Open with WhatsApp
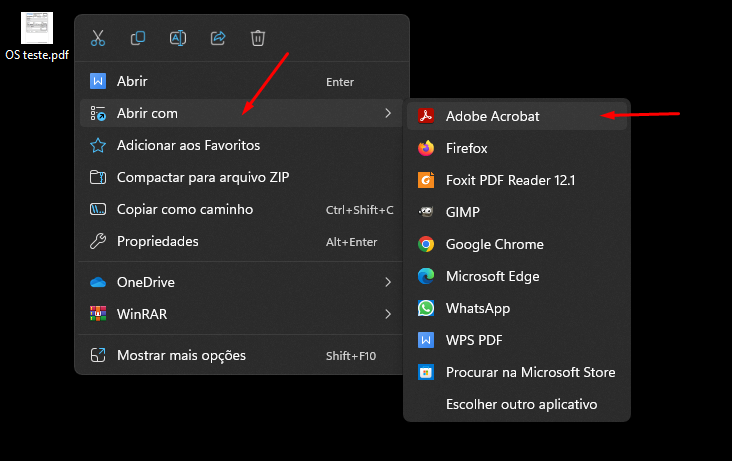This screenshot has width=732, height=461. pos(517,308)
